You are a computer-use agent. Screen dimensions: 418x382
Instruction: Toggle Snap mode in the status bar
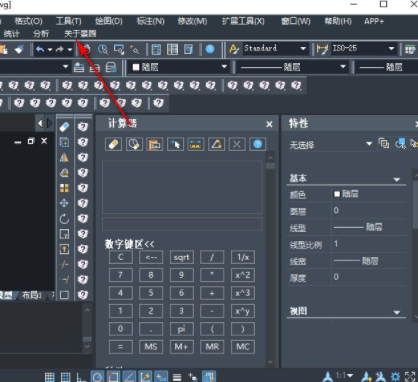(49, 377)
